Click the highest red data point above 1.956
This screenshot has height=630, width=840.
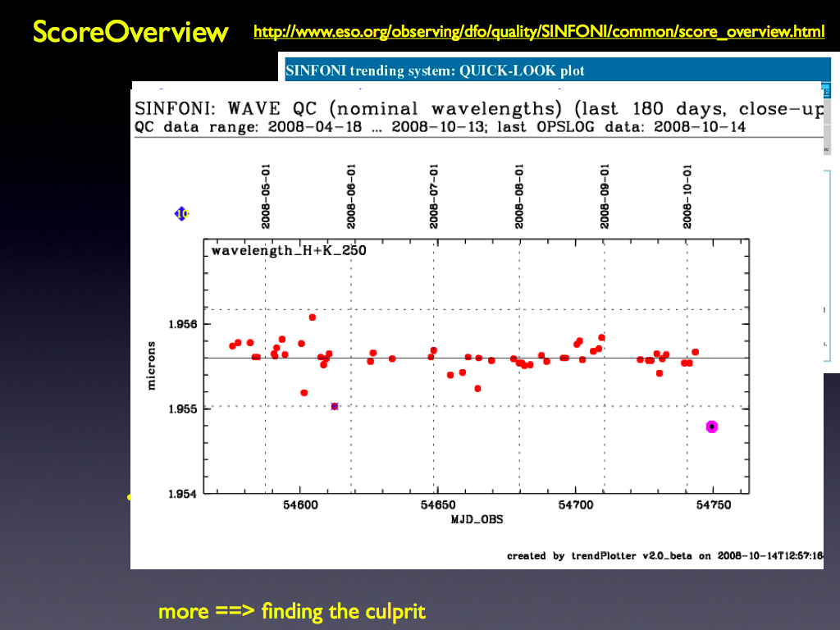click(x=312, y=317)
